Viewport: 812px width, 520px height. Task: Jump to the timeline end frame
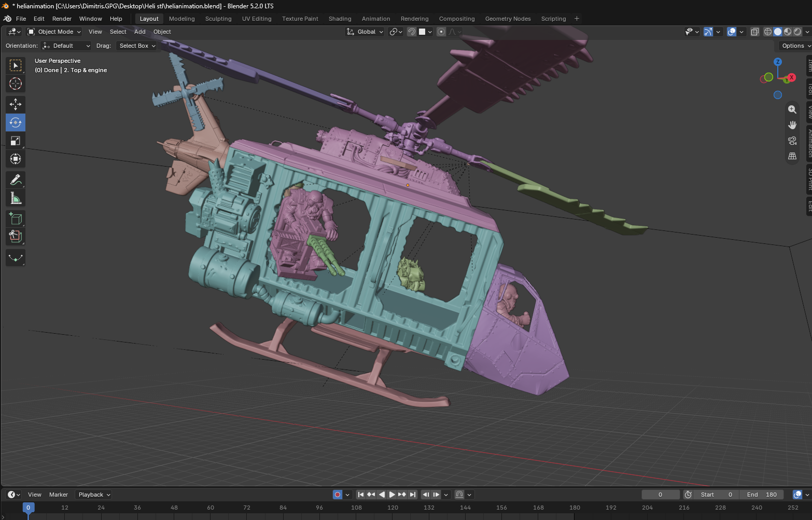[x=413, y=495]
